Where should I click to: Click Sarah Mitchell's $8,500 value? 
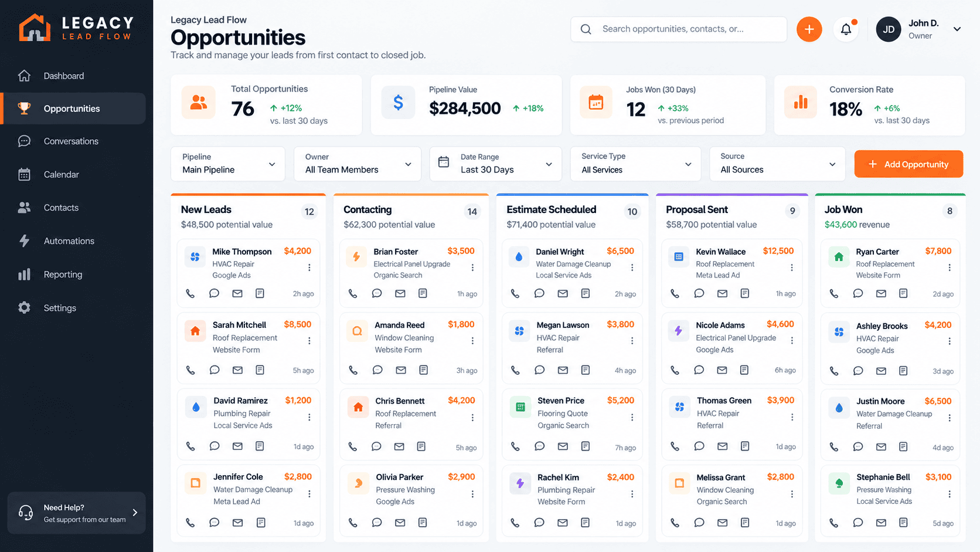coord(298,324)
